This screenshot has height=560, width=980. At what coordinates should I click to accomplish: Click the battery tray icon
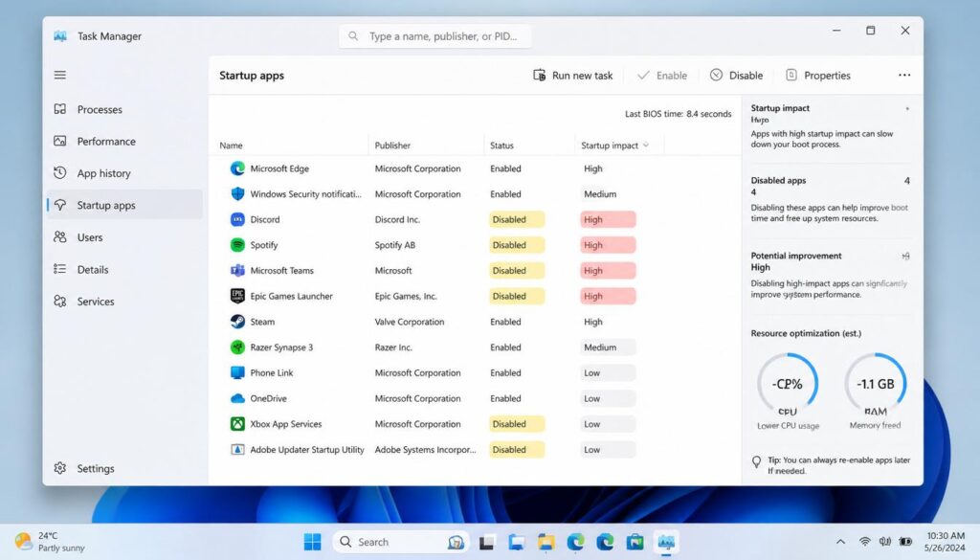coord(905,541)
